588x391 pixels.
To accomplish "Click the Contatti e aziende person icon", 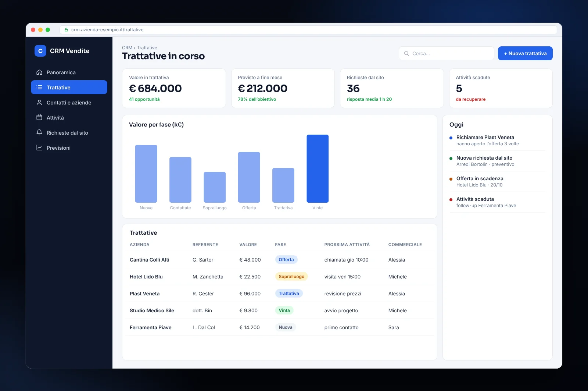I will coord(39,103).
